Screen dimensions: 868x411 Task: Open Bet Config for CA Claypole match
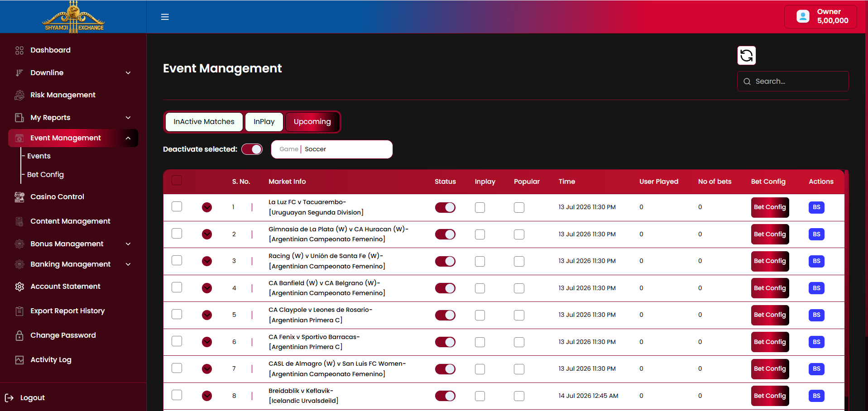click(x=770, y=315)
